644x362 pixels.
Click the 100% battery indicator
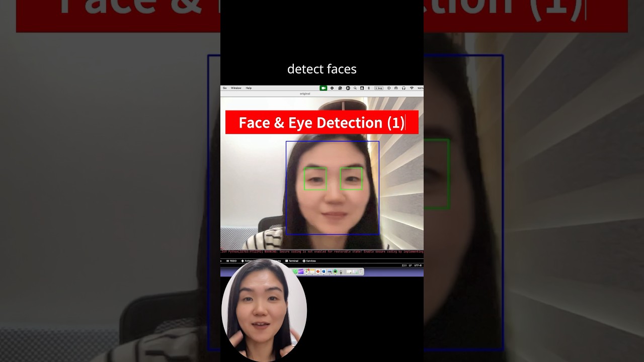420,88
